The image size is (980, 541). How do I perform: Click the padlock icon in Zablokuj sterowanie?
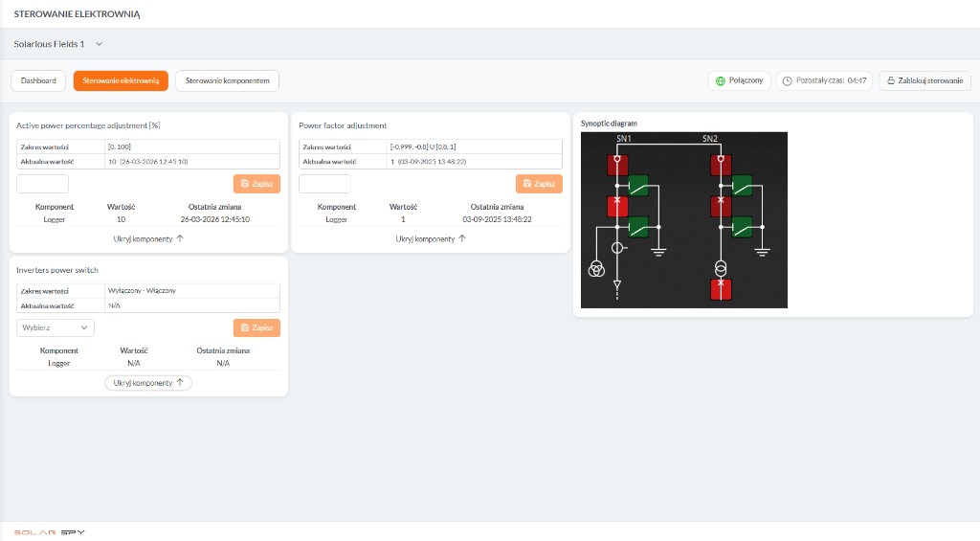[890, 81]
